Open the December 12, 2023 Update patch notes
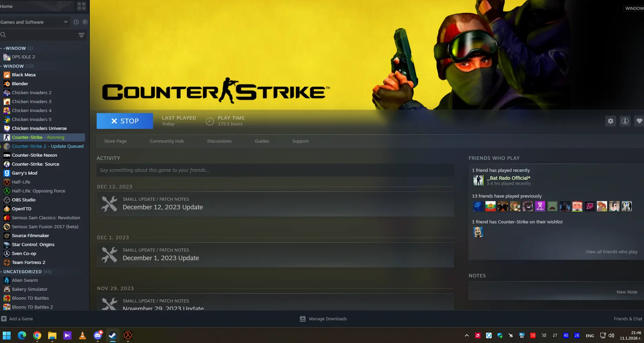Viewport: 644px width, 343px height. pos(275,204)
